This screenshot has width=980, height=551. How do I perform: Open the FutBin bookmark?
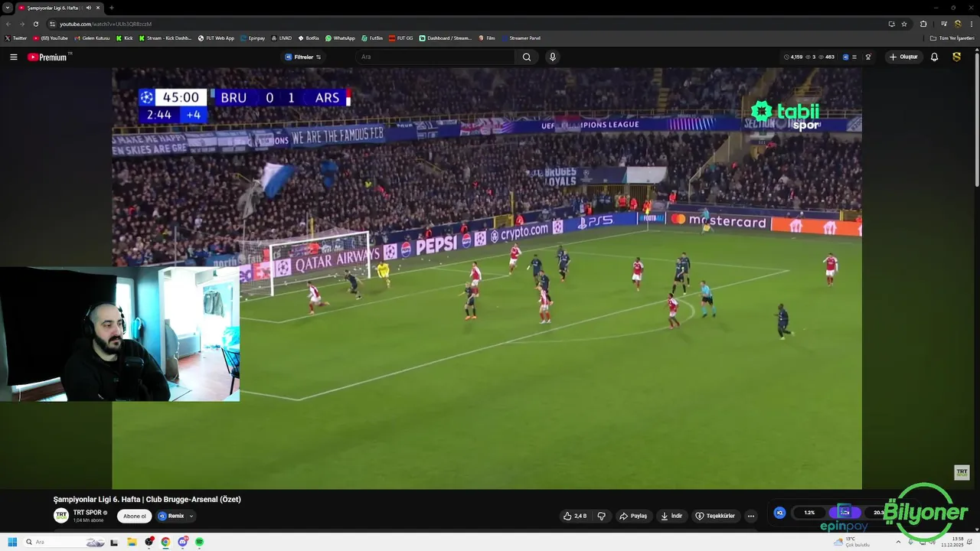[372, 37]
